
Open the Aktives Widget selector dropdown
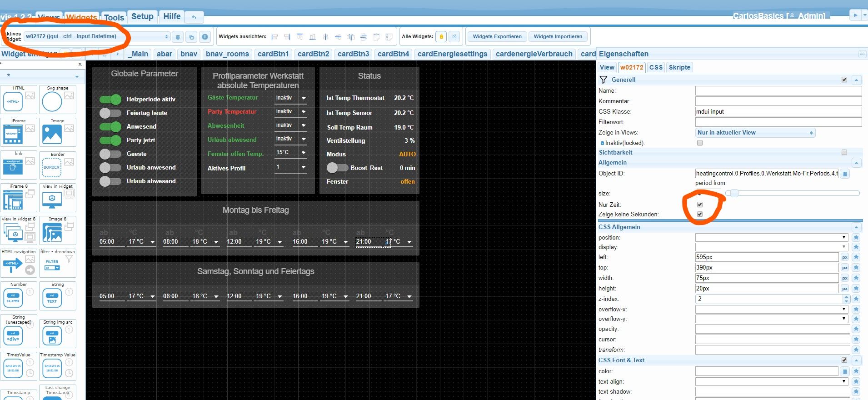coord(97,36)
